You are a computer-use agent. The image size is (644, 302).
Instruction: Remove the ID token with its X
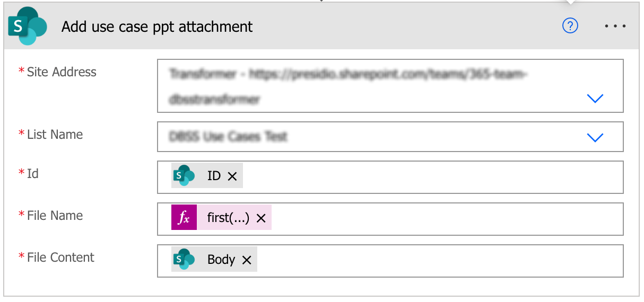232,176
